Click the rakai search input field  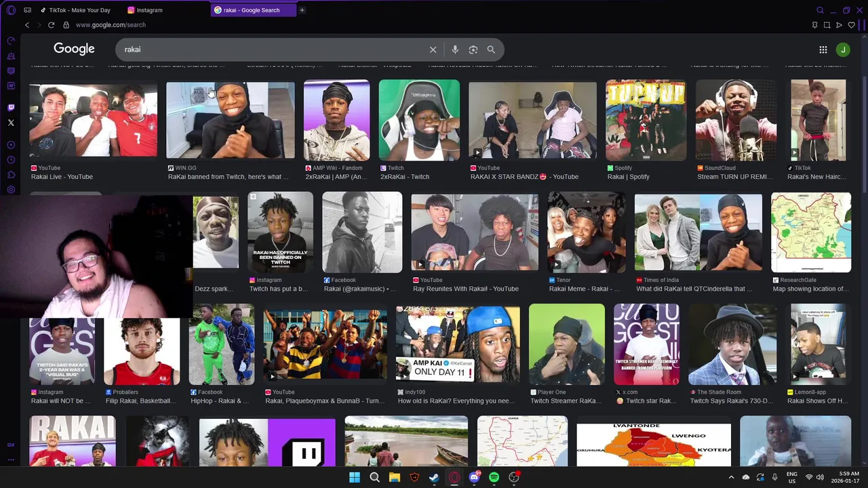pyautogui.click(x=275, y=49)
